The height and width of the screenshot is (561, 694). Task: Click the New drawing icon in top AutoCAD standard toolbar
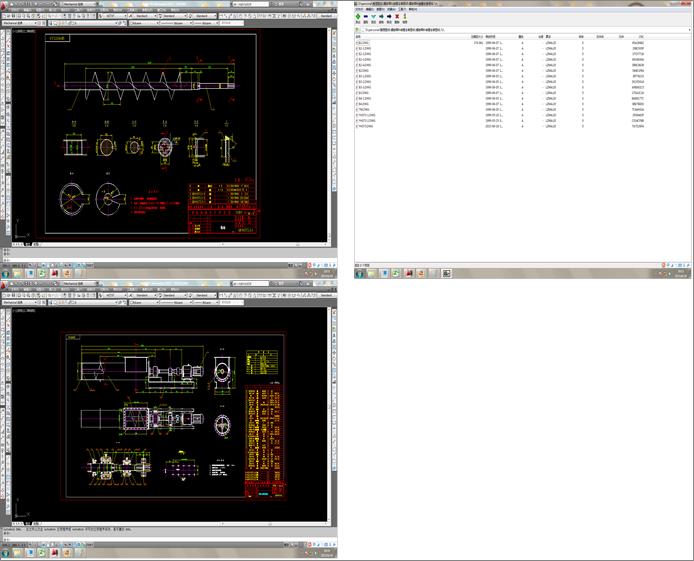click(4, 15)
